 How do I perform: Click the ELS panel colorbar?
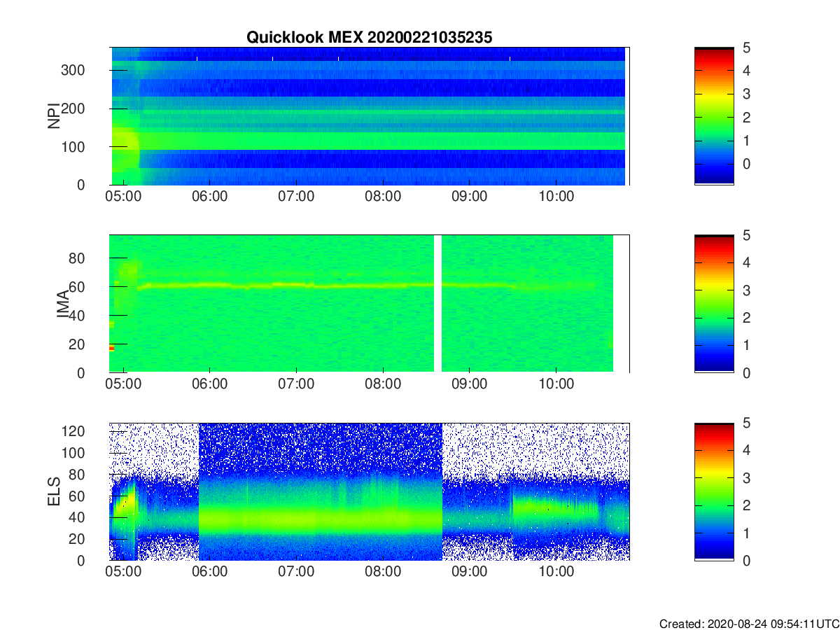(x=714, y=491)
